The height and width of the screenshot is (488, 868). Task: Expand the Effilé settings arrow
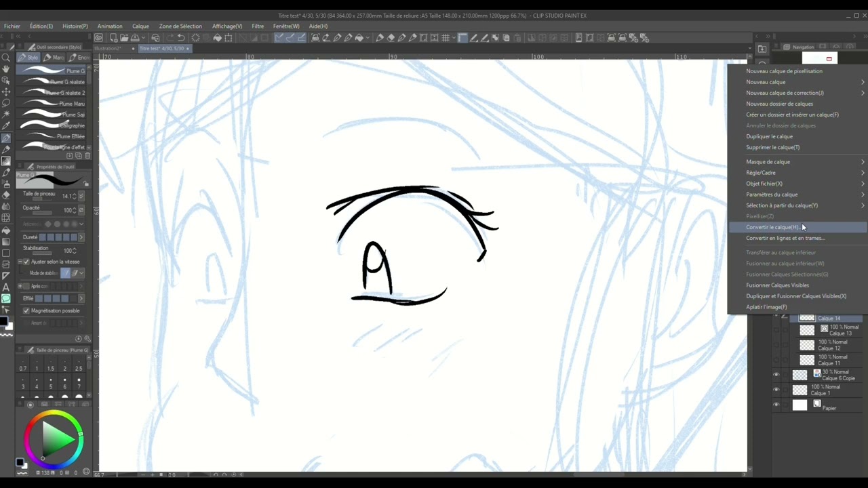[x=81, y=298]
